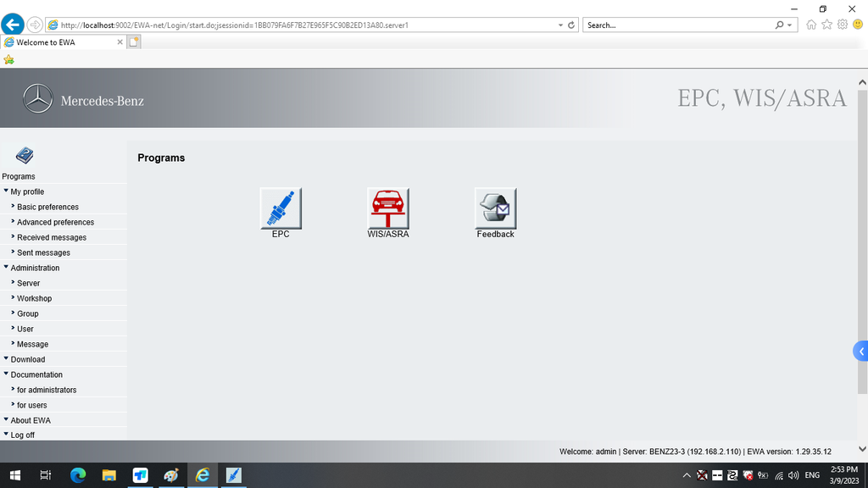The height and width of the screenshot is (488, 868).
Task: Click the vertical scrollbar down arrow
Action: point(862,449)
